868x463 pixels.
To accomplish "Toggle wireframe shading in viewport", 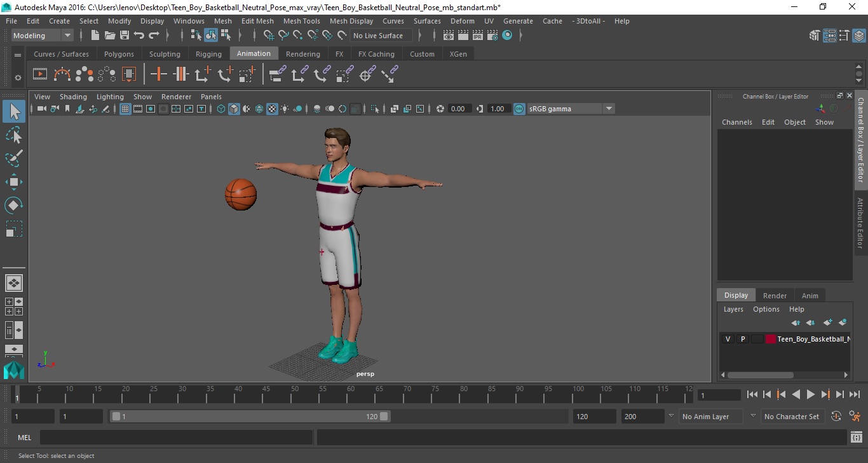I will [x=221, y=109].
